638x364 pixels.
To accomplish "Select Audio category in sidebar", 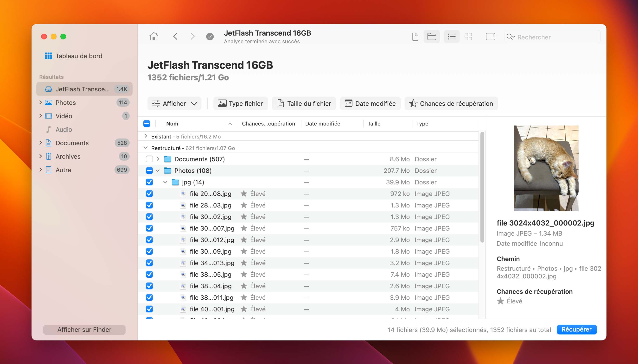I will (84, 130).
